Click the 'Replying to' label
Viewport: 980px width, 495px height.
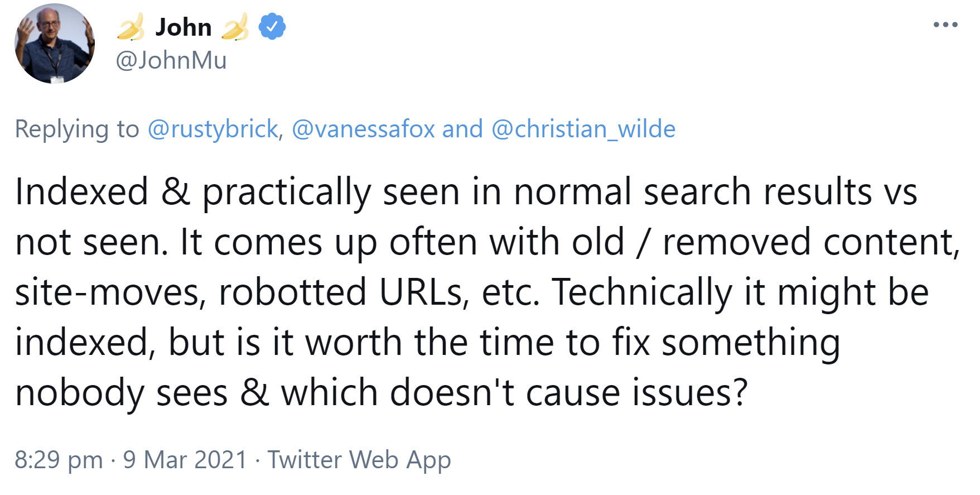[76, 129]
